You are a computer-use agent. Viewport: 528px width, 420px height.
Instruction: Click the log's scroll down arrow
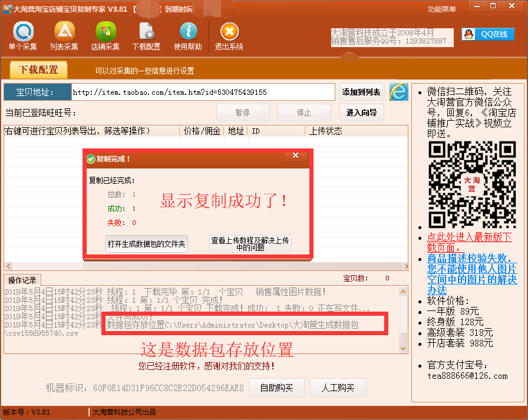click(x=402, y=348)
